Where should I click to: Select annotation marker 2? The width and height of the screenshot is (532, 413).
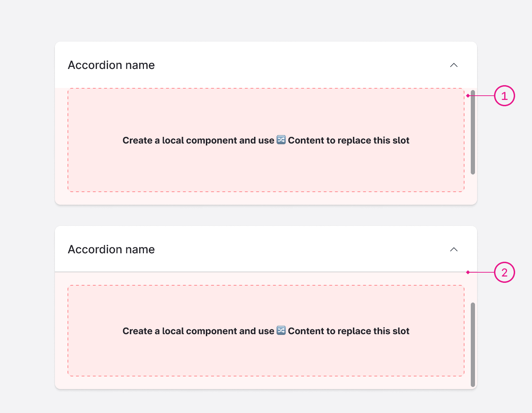505,272
